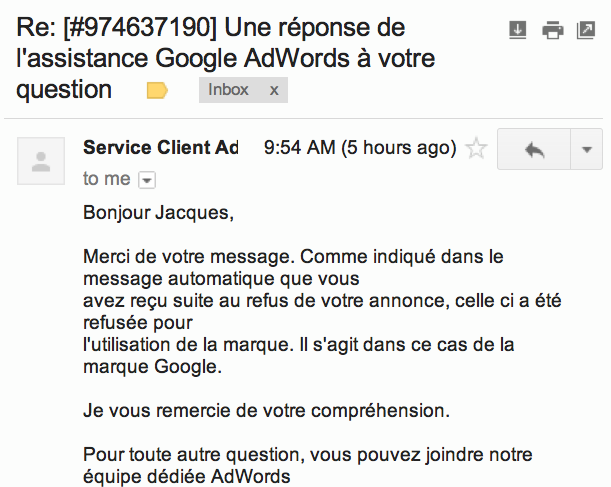
Task: Click the email subject about the AdWords reply
Action: pos(226,58)
